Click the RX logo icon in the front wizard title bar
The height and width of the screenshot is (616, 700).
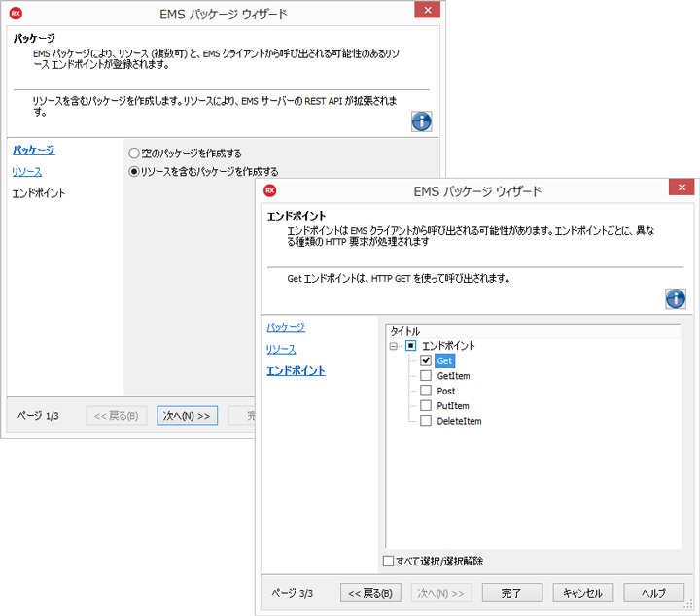pyautogui.click(x=270, y=190)
